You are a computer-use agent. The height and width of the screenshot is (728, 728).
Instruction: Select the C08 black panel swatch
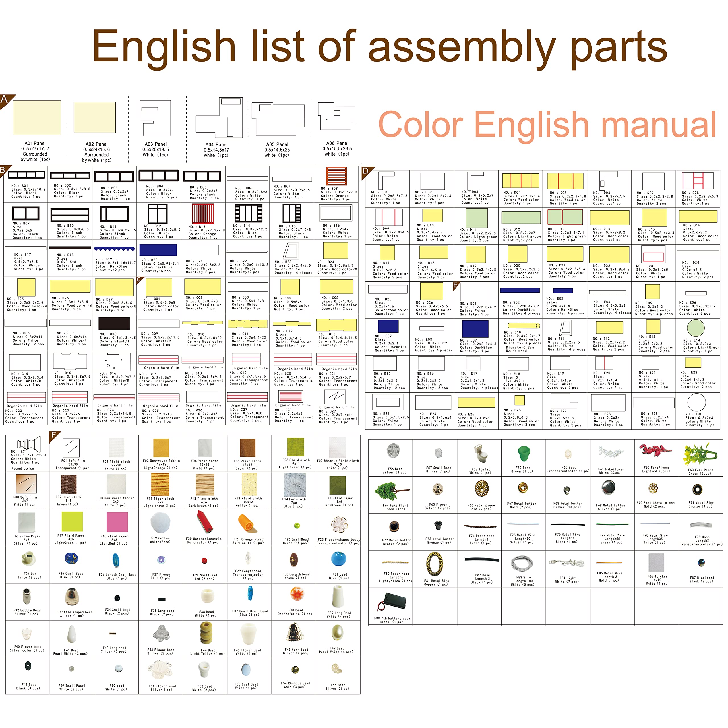click(114, 323)
